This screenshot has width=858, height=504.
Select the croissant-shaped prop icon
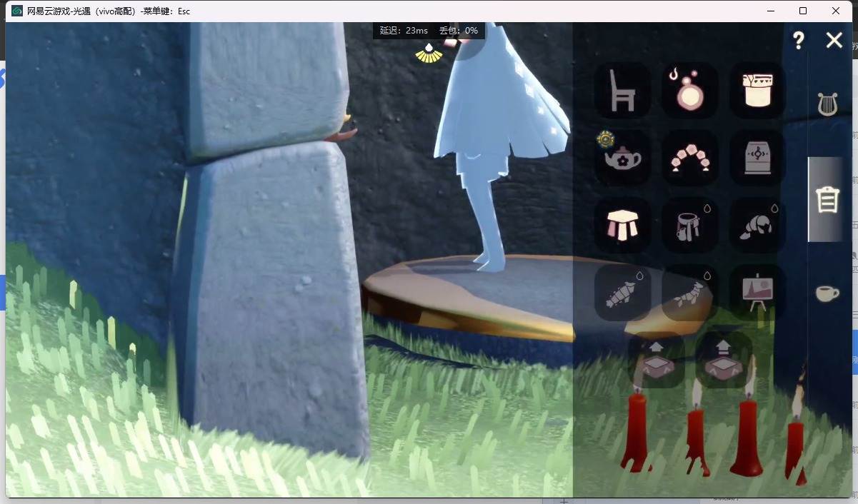[757, 225]
